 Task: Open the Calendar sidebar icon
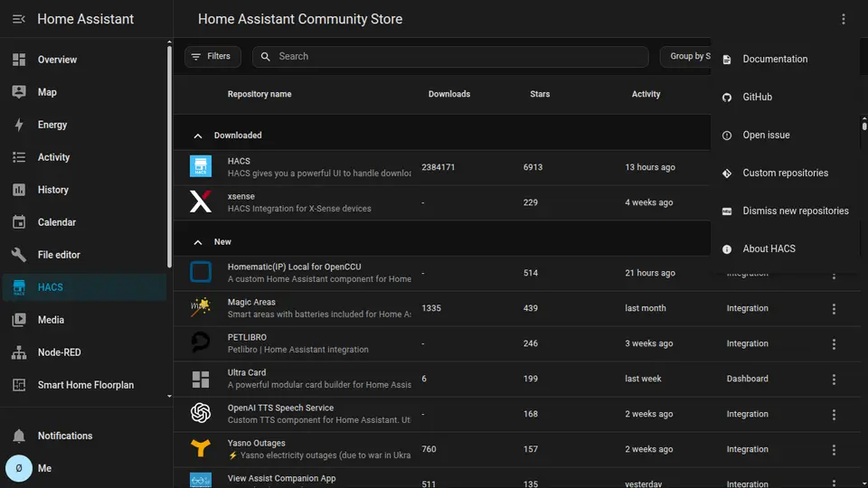coord(19,222)
